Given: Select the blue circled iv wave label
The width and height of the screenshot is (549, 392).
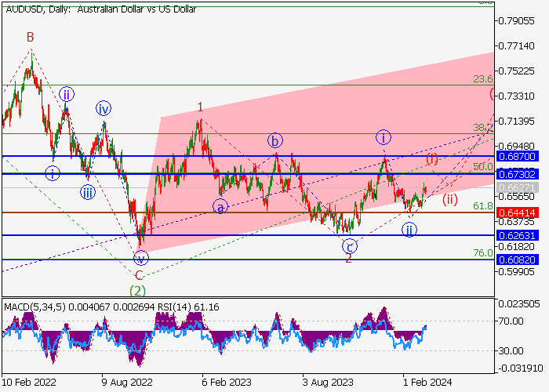Looking at the screenshot, I should tap(104, 109).
